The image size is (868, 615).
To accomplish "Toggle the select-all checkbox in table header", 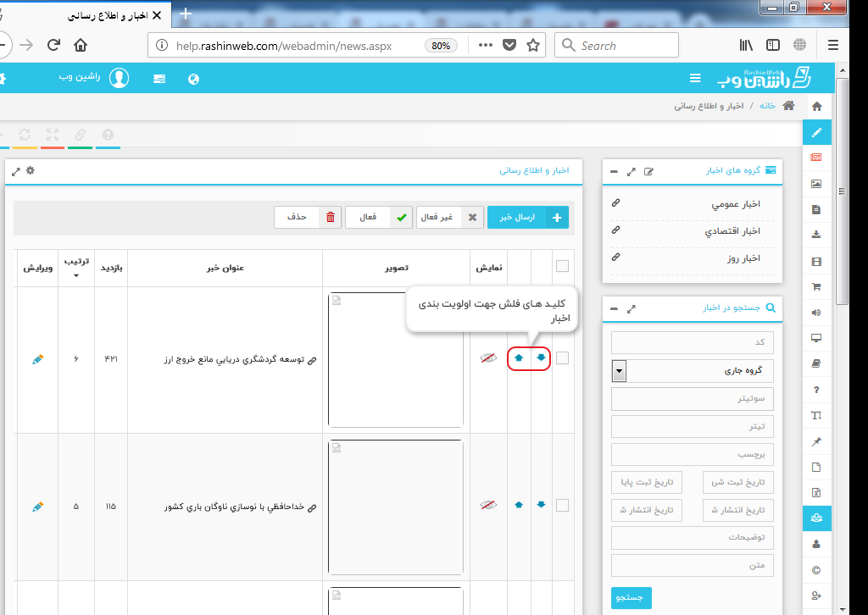I will pos(563,267).
